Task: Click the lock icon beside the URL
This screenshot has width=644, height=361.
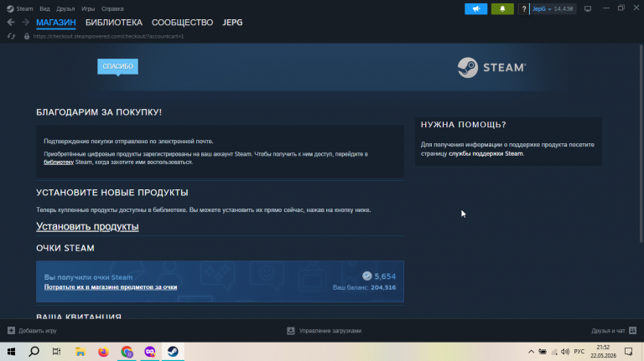Action: (27, 37)
